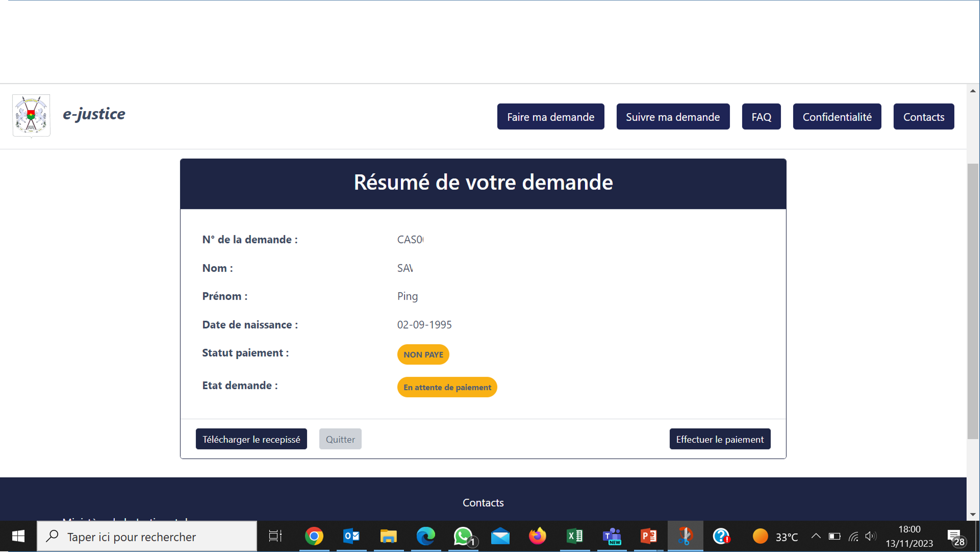
Task: Expand hidden system tray icons chevron
Action: point(816,536)
